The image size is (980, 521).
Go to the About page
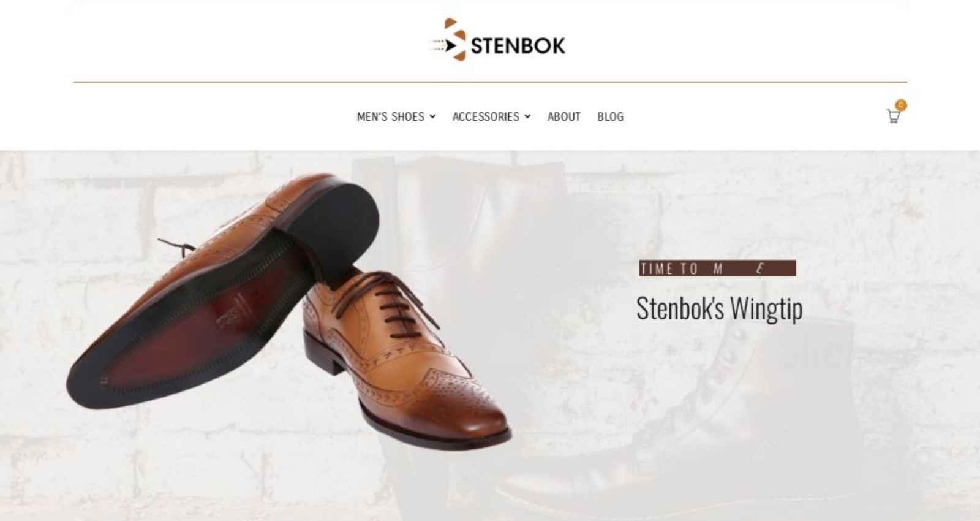[x=563, y=116]
